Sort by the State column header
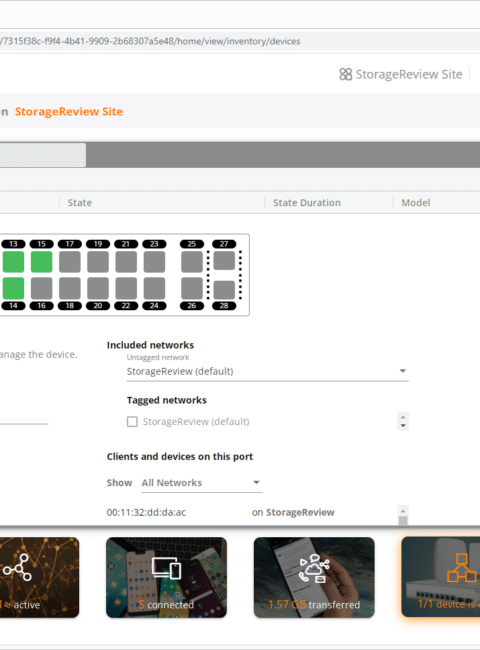 pyautogui.click(x=80, y=203)
